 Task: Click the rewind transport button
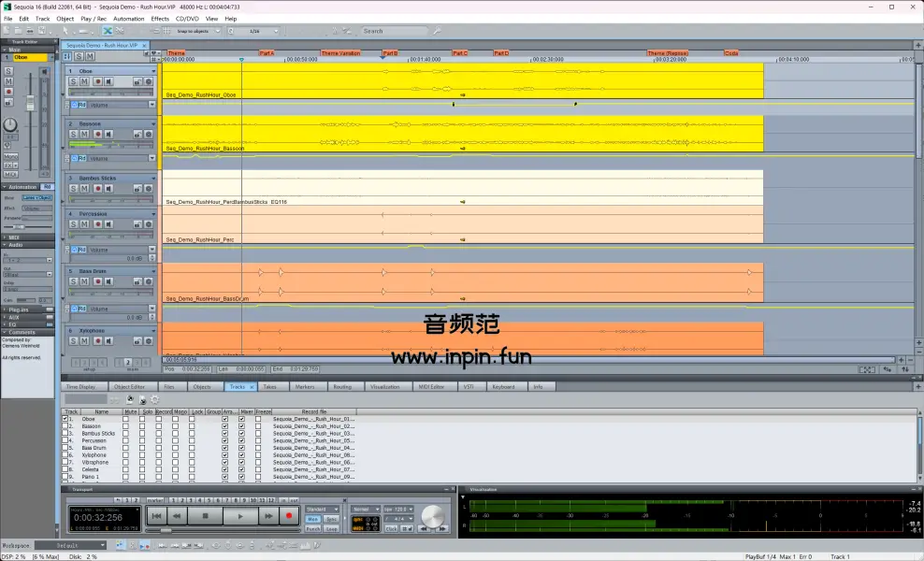[x=177, y=516]
